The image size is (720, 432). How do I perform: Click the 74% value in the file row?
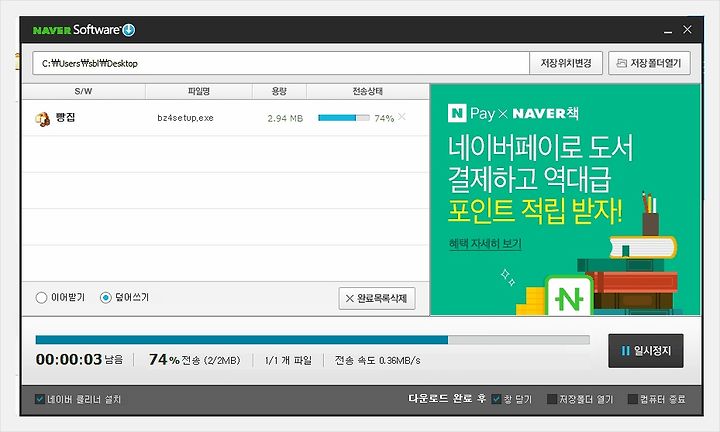(384, 118)
